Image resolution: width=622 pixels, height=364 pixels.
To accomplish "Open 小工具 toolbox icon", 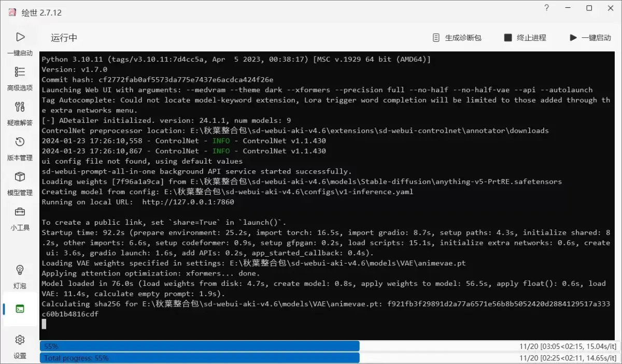I will (20, 212).
